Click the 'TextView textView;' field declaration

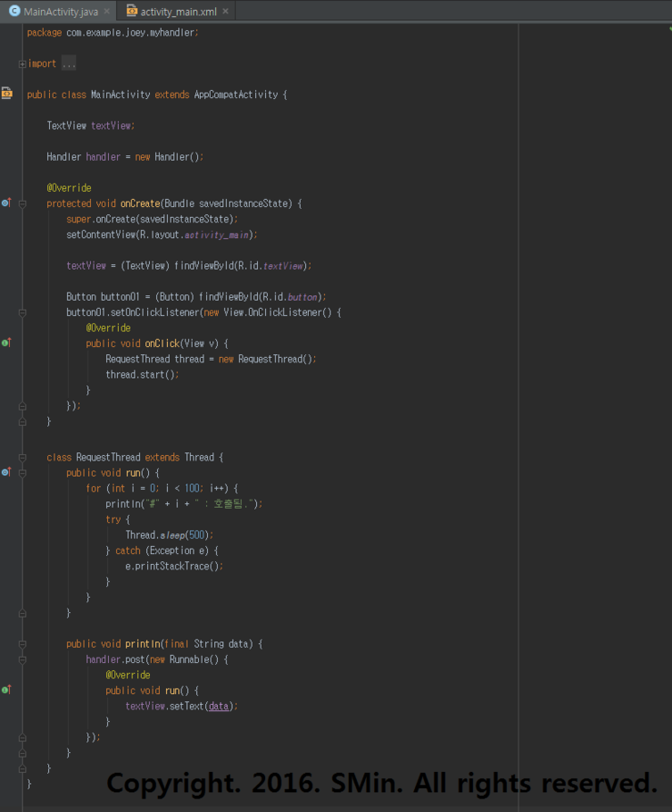(91, 126)
